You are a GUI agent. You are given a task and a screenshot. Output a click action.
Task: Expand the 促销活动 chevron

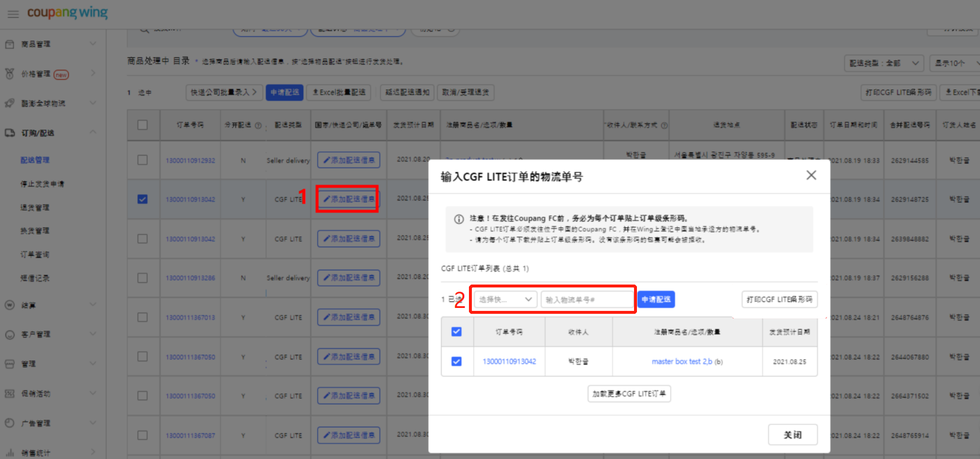click(92, 393)
